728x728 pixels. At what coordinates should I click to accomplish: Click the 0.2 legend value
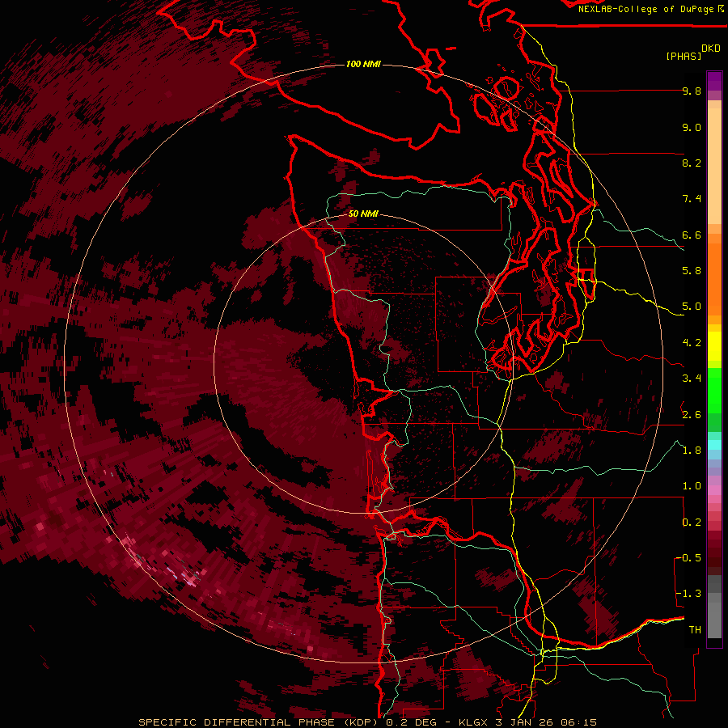point(692,523)
